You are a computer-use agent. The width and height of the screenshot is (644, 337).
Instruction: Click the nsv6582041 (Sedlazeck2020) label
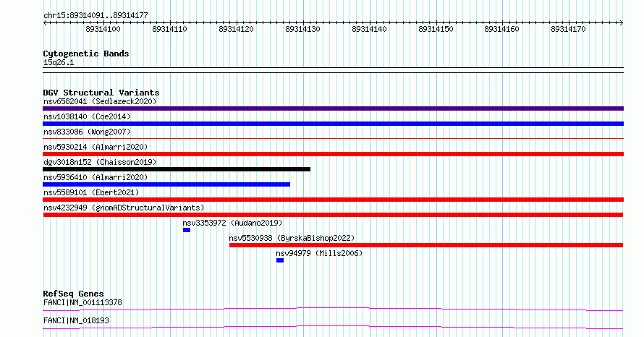(100, 101)
